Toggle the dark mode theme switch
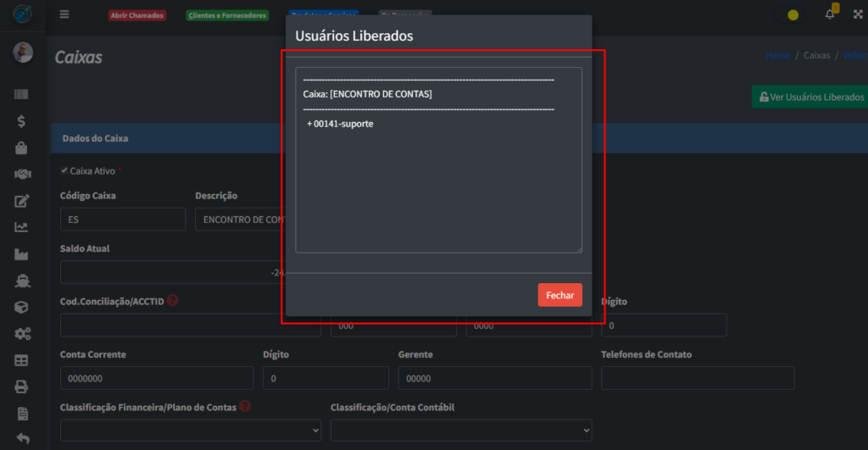Image resolution: width=868 pixels, height=450 pixels. (x=788, y=15)
